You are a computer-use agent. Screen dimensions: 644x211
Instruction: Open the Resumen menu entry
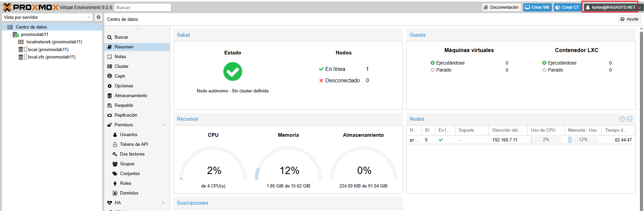137,47
